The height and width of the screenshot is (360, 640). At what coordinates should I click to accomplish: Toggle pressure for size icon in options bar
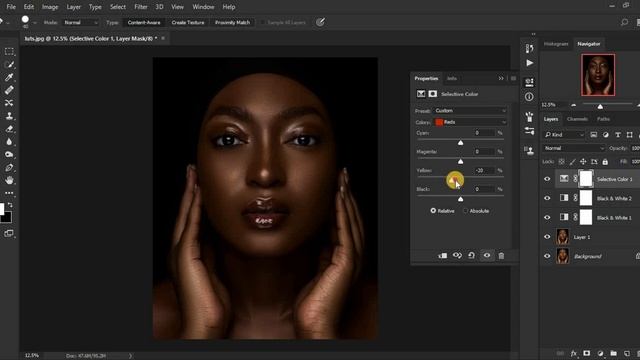click(320, 22)
